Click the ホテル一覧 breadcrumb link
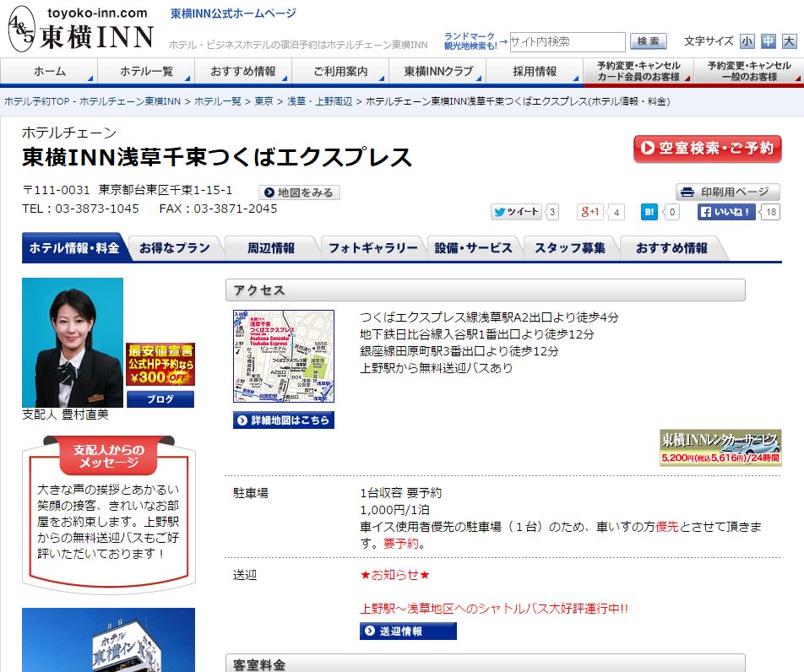Viewport: 804px width, 672px height. (217, 101)
